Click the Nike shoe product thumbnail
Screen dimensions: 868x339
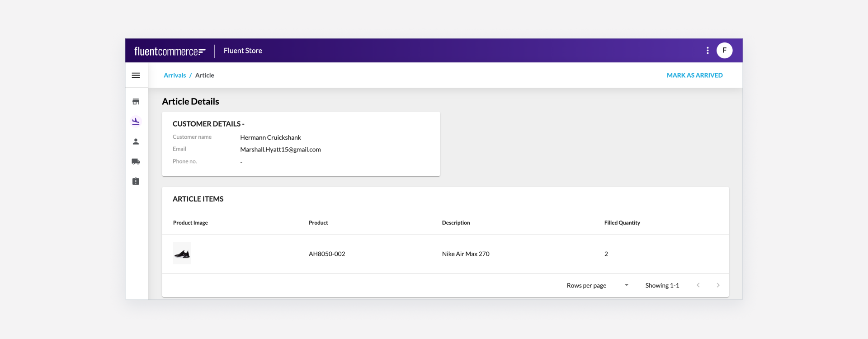[182, 254]
